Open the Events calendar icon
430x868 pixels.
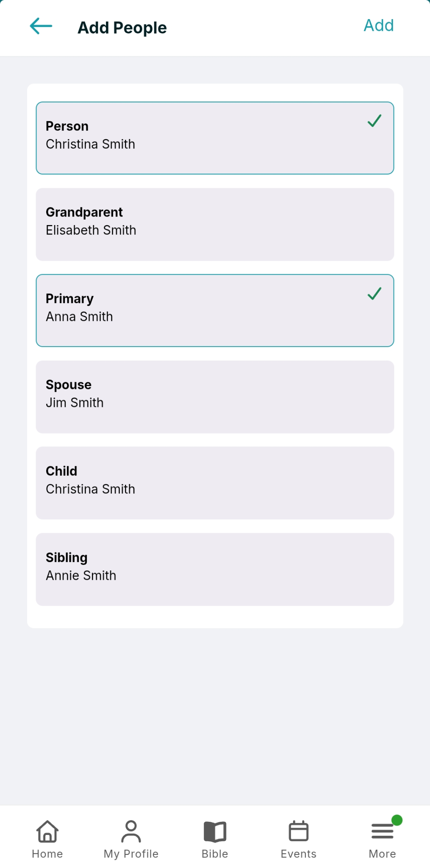click(299, 831)
